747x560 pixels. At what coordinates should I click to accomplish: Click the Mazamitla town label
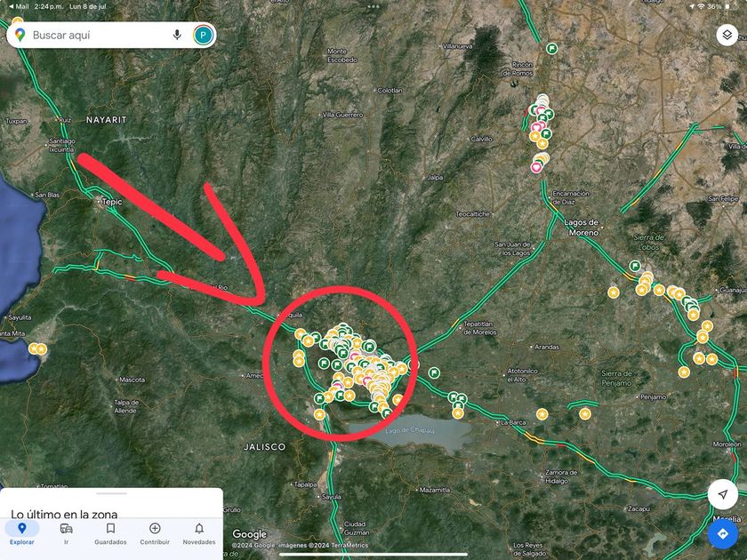click(x=435, y=490)
